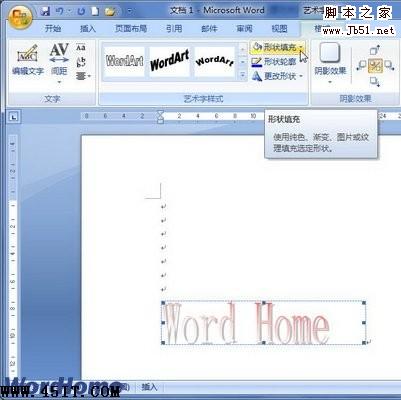Open the 引用 tab
The width and height of the screenshot is (401, 400).
(x=174, y=29)
